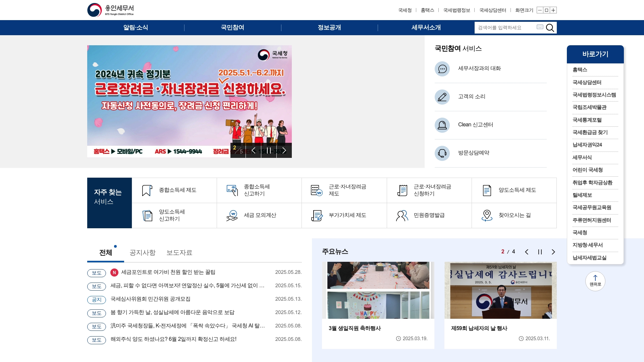The height and width of the screenshot is (362, 644).
Task: Open the 국세법령정보 top link
Action: [x=457, y=10]
